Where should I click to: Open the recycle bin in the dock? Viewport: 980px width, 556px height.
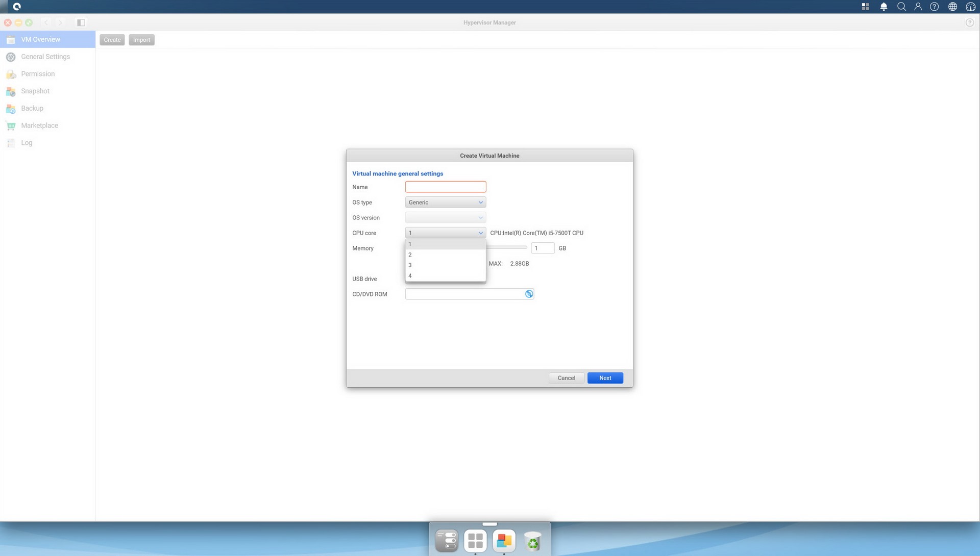coord(532,541)
